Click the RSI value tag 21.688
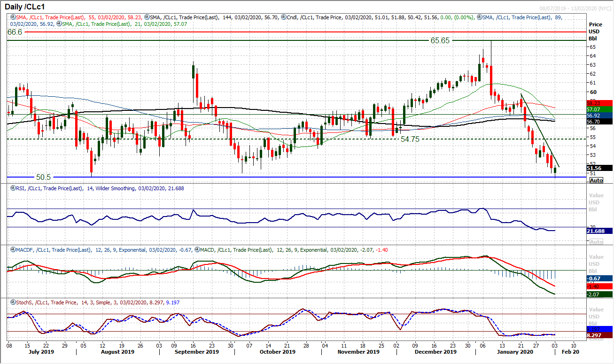Image resolution: width=614 pixels, height=364 pixels. point(599,231)
